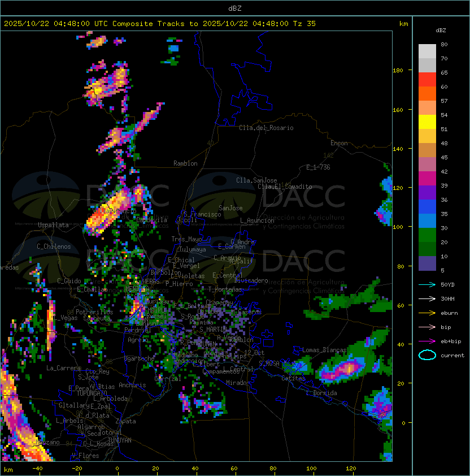Click the Zapata place label
The height and width of the screenshot is (476, 470).
(x=125, y=421)
